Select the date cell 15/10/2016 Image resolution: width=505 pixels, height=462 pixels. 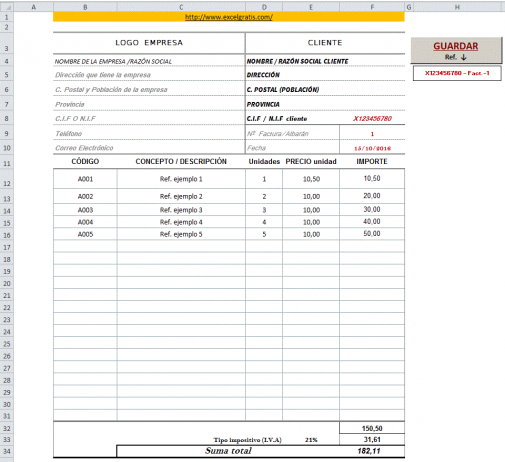pyautogui.click(x=372, y=148)
